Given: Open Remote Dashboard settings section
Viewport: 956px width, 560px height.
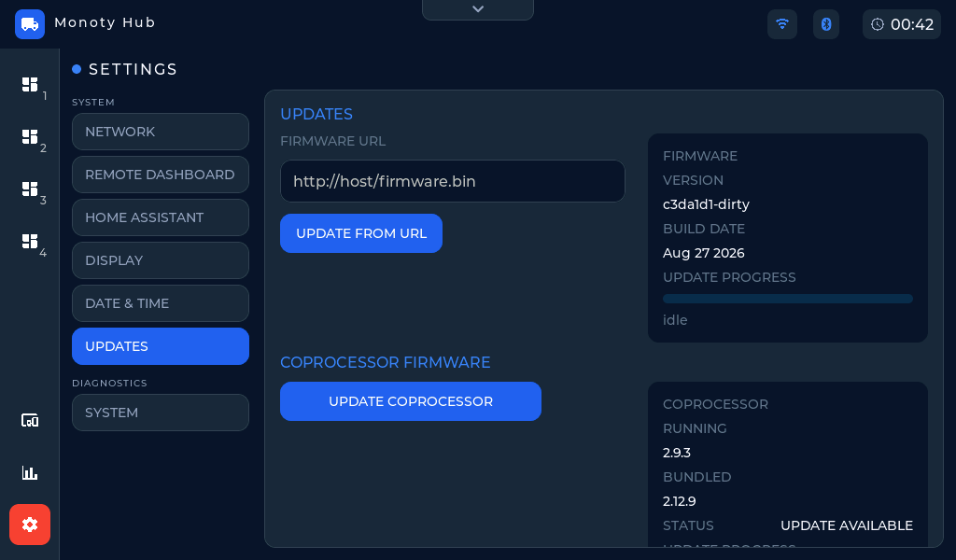Looking at the screenshot, I should (x=161, y=175).
